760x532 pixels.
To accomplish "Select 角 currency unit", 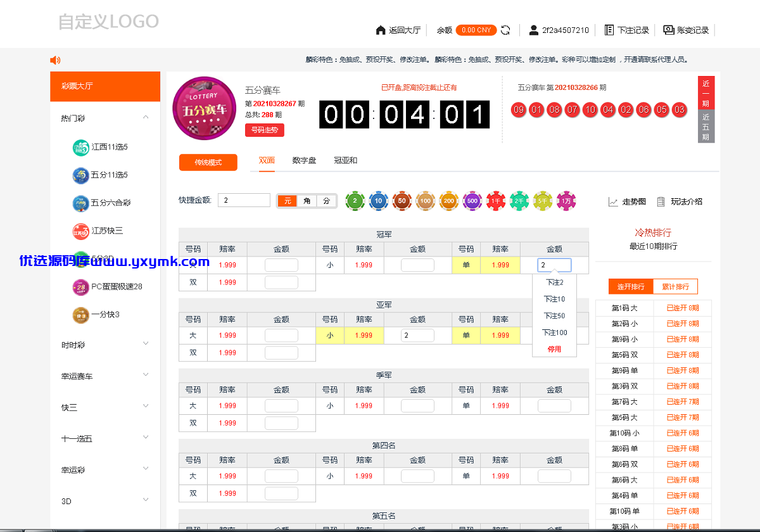I will (x=307, y=201).
